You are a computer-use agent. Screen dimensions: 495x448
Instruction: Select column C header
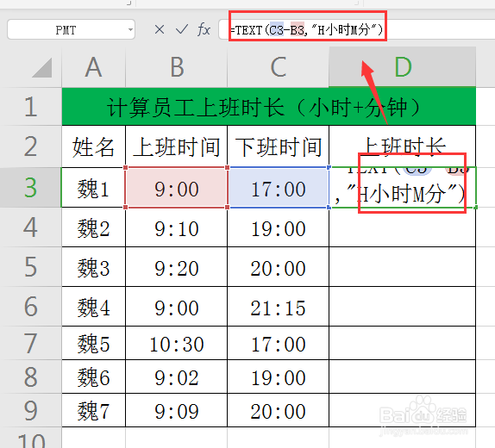pyautogui.click(x=278, y=67)
